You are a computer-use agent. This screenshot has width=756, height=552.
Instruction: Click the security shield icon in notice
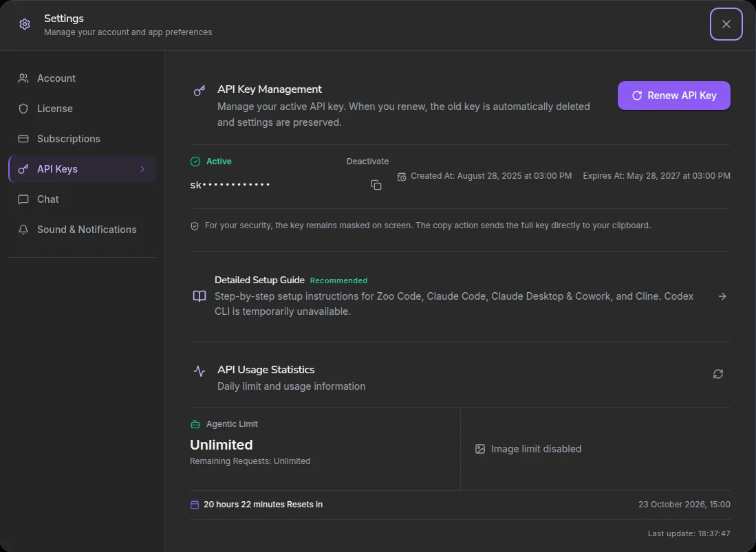pos(195,226)
